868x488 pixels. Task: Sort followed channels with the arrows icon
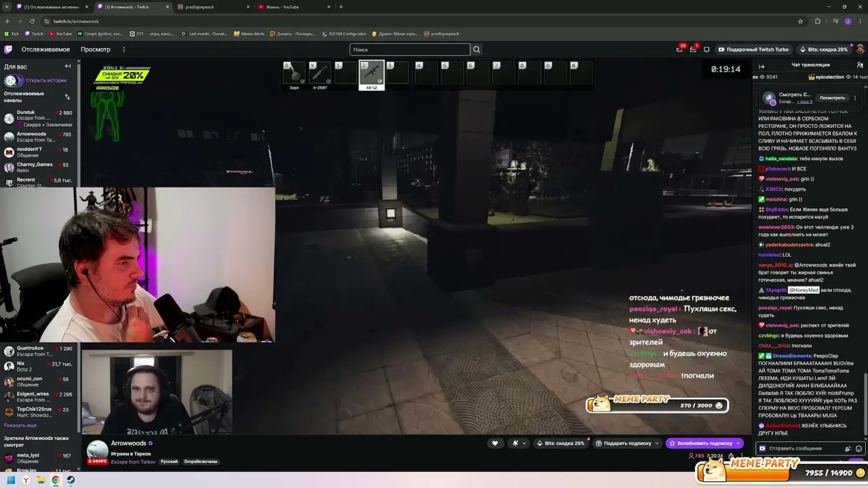point(67,97)
